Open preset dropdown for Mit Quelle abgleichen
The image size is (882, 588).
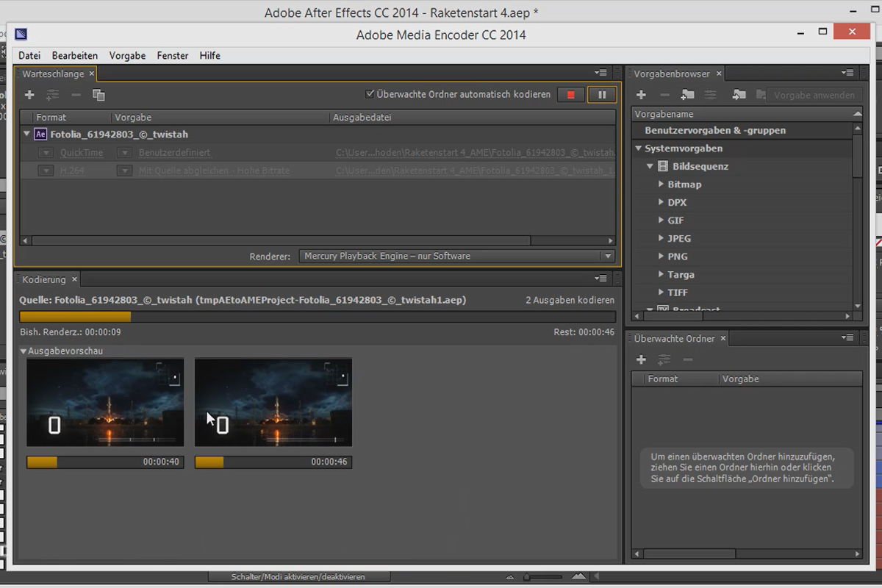[125, 171]
